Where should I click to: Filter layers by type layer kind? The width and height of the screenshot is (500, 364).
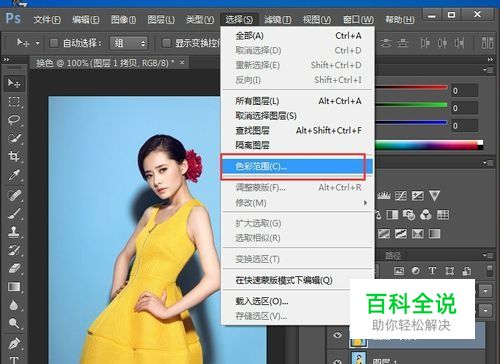click(x=432, y=270)
